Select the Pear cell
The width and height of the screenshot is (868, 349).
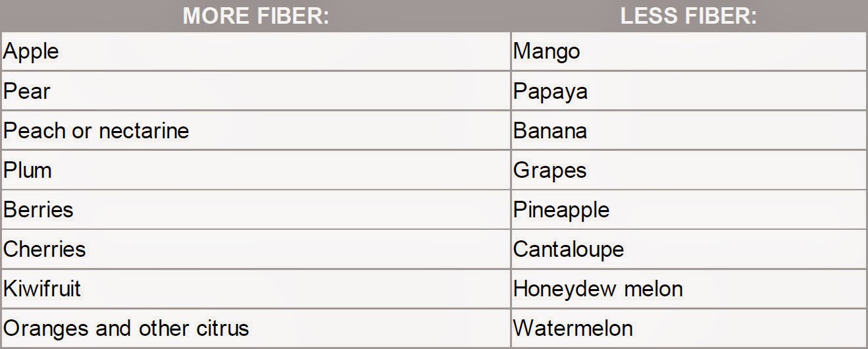point(255,90)
